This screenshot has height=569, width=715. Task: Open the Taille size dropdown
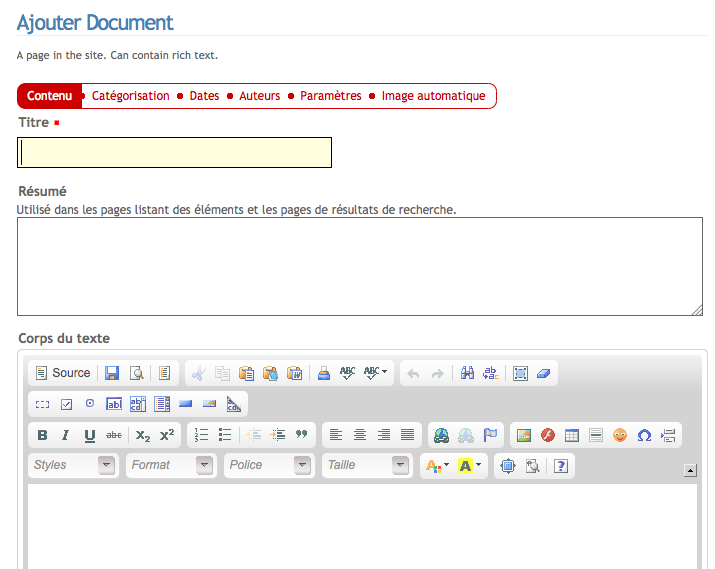click(x=366, y=465)
